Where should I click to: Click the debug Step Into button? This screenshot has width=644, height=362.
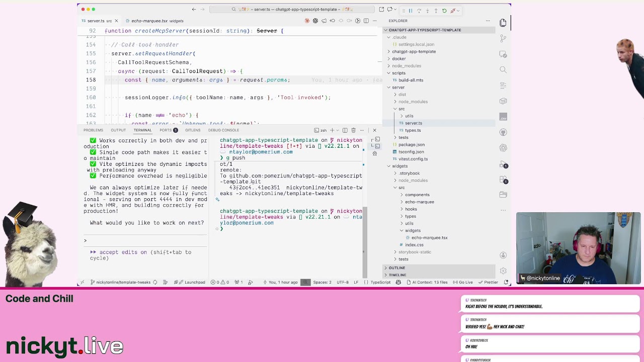[x=428, y=10]
